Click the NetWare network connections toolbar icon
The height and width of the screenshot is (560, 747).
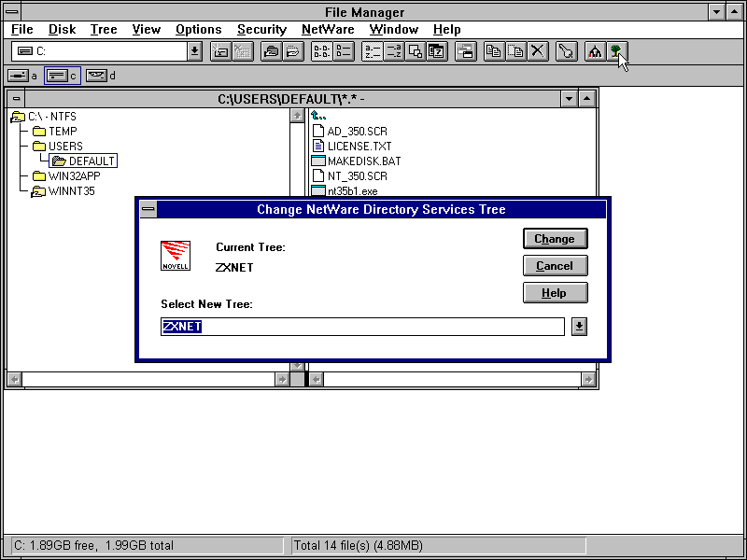point(595,51)
